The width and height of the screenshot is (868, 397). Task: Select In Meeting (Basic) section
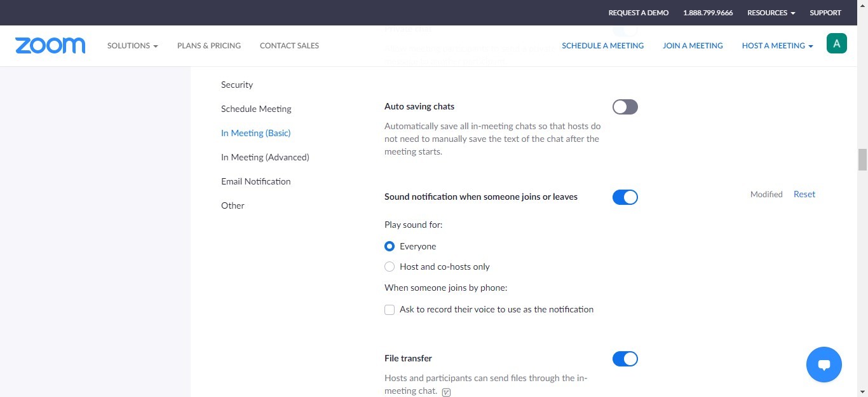(255, 133)
